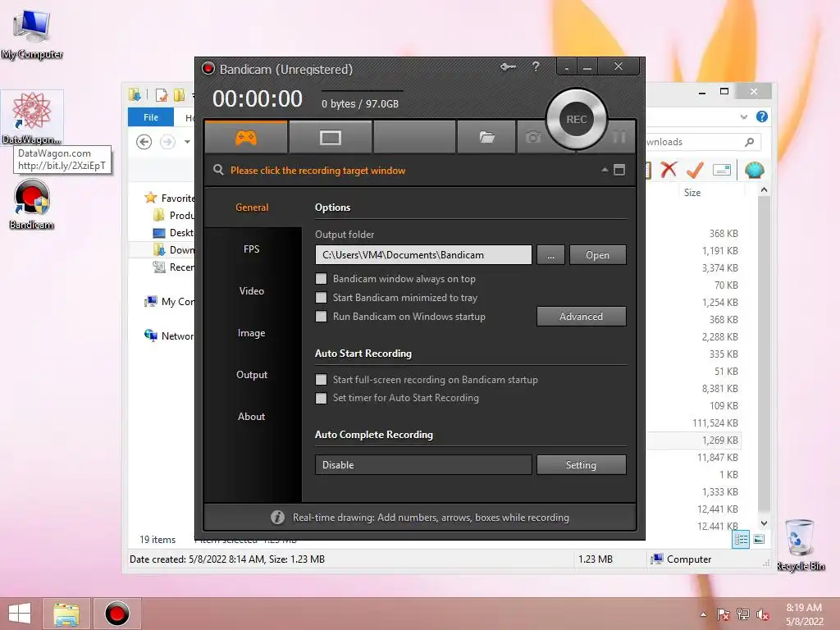This screenshot has height=630, width=840.
Task: Enable Run Bandicam on Windows startup
Action: pyautogui.click(x=321, y=316)
